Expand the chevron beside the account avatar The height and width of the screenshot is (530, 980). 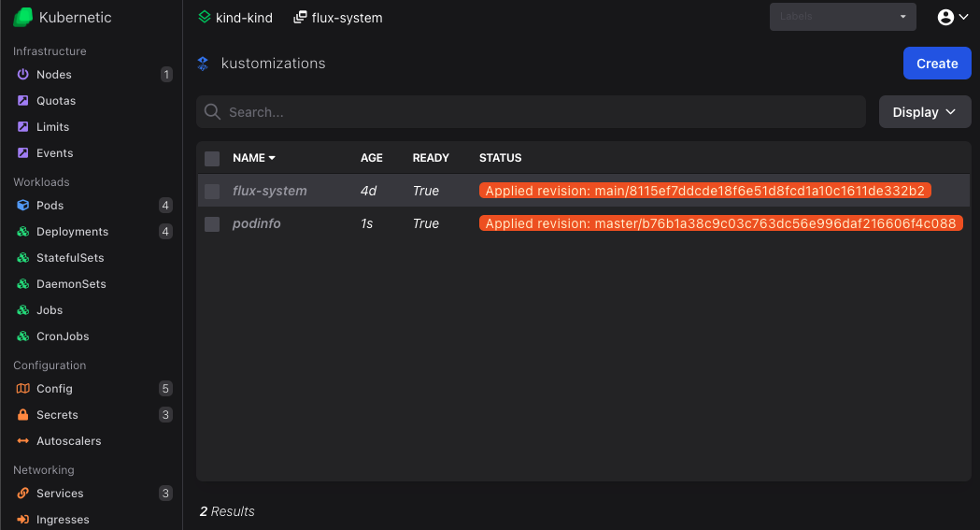click(x=964, y=17)
